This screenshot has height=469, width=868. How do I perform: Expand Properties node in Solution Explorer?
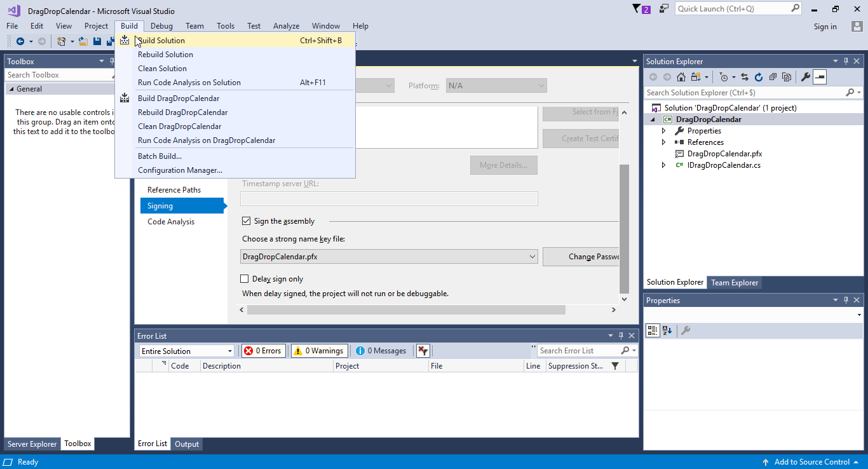(x=664, y=131)
